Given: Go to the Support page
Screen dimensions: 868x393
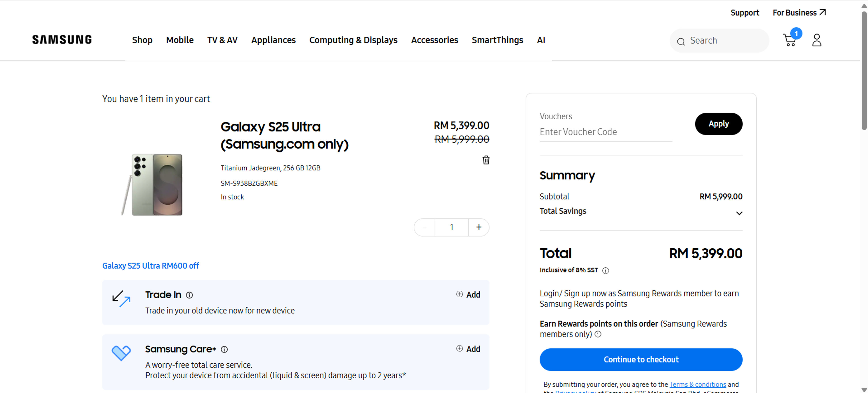Looking at the screenshot, I should 745,13.
